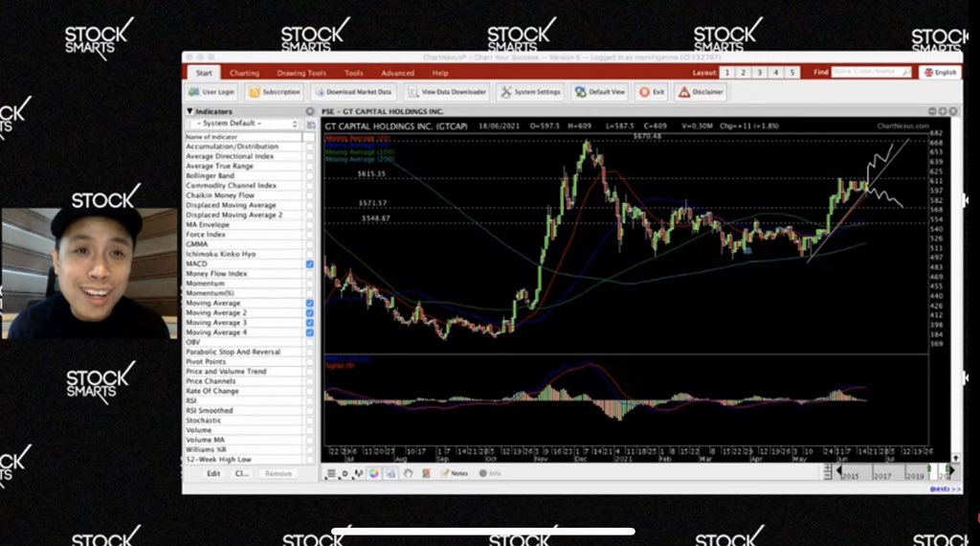Screen dimensions: 980x546
Task: Open the color wheel picker
Action: pyautogui.click(x=374, y=473)
